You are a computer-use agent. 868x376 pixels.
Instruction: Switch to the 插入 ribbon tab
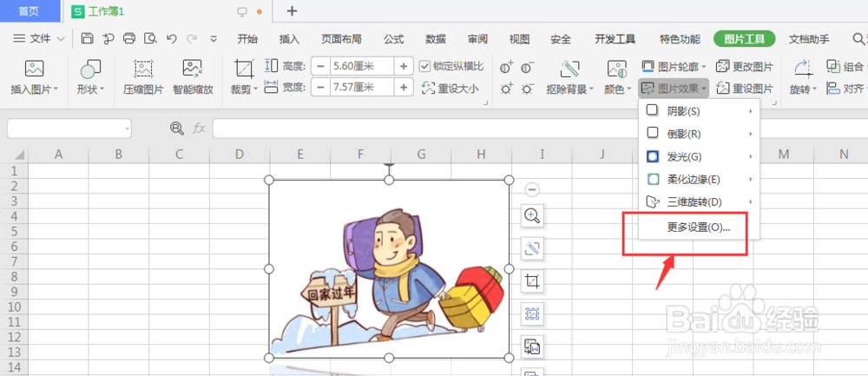(x=290, y=39)
